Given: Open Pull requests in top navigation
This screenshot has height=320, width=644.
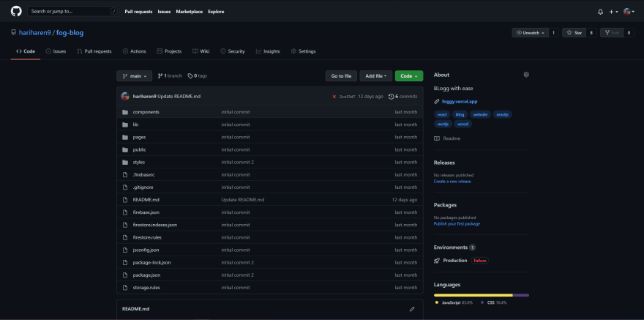Looking at the screenshot, I should 138,12.
